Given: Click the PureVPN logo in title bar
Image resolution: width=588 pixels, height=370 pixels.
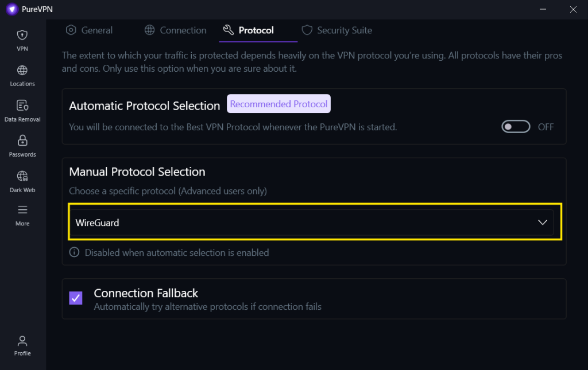Looking at the screenshot, I should [12, 9].
